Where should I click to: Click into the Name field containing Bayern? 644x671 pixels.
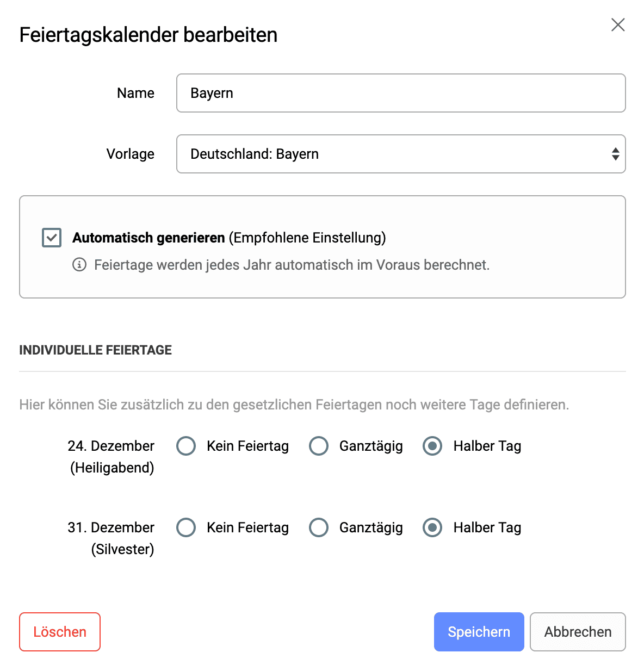tap(401, 93)
